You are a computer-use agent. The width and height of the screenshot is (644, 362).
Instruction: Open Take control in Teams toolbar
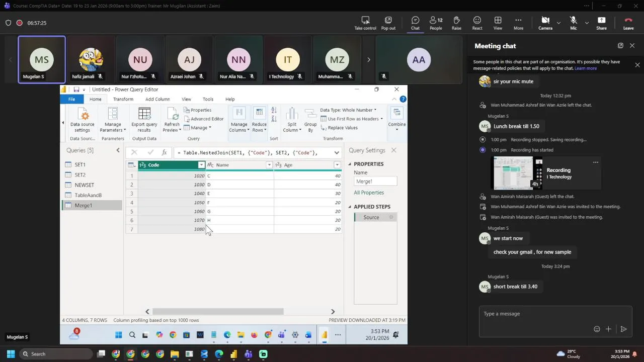(365, 23)
